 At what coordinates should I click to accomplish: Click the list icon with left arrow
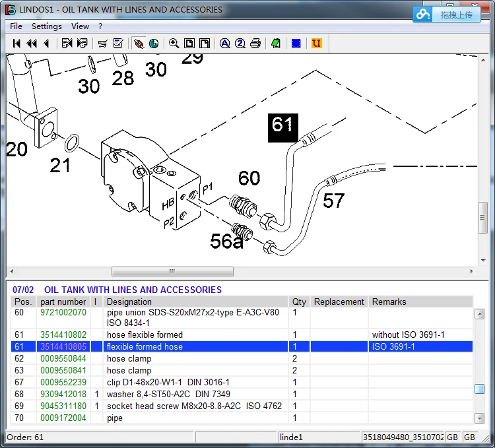point(67,44)
